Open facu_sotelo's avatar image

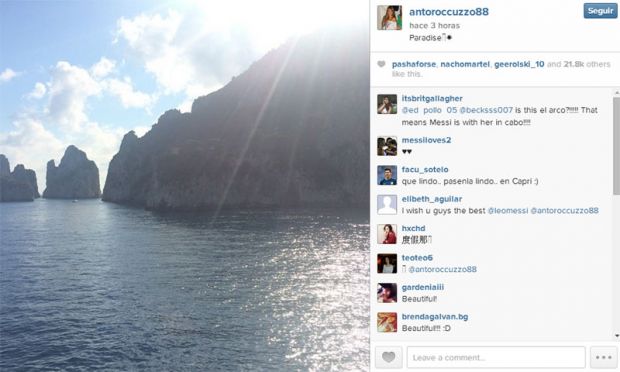click(x=387, y=175)
